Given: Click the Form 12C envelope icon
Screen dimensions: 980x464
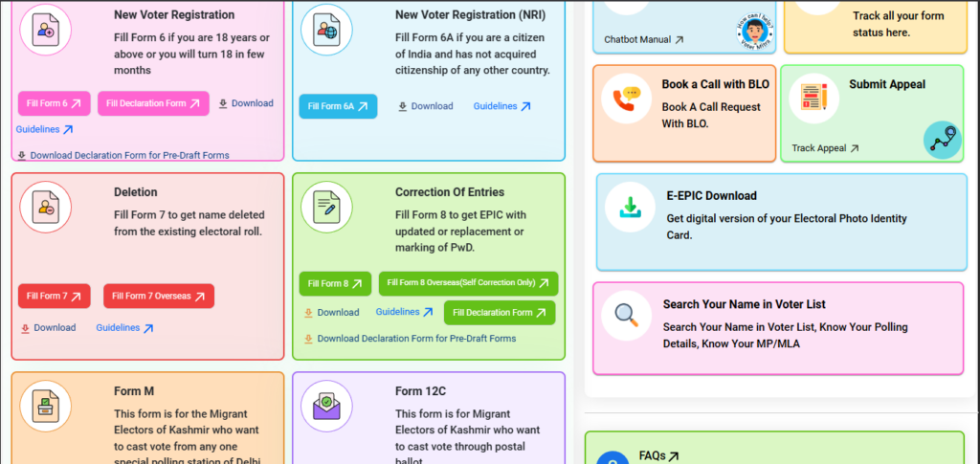Looking at the screenshot, I should pyautogui.click(x=326, y=406).
